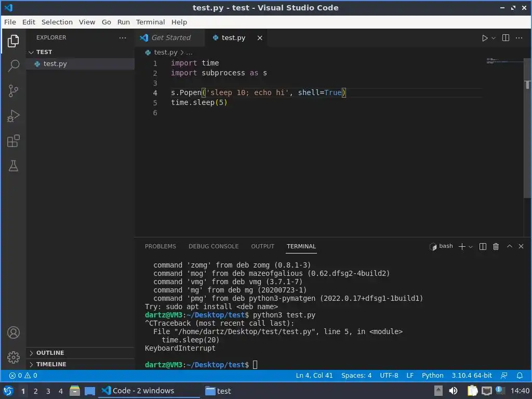Open the Manage gear icon
Image resolution: width=532 pixels, height=399 pixels.
(13, 357)
